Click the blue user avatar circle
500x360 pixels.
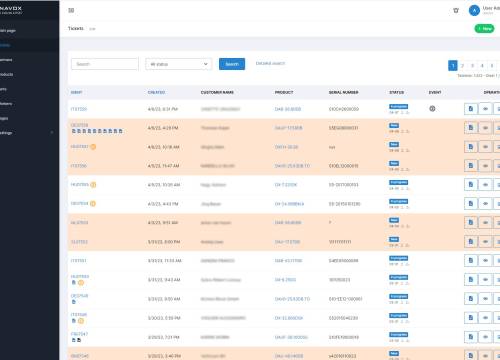pyautogui.click(x=474, y=10)
